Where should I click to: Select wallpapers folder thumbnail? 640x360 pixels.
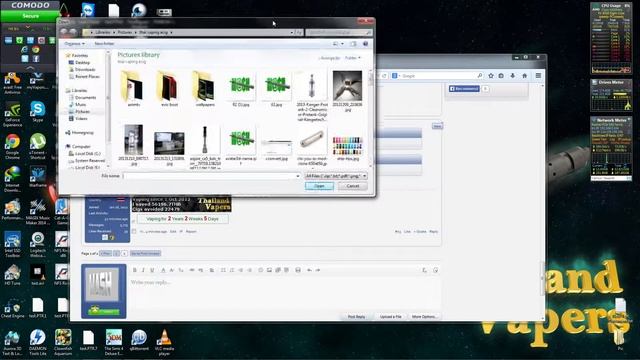pyautogui.click(x=205, y=88)
